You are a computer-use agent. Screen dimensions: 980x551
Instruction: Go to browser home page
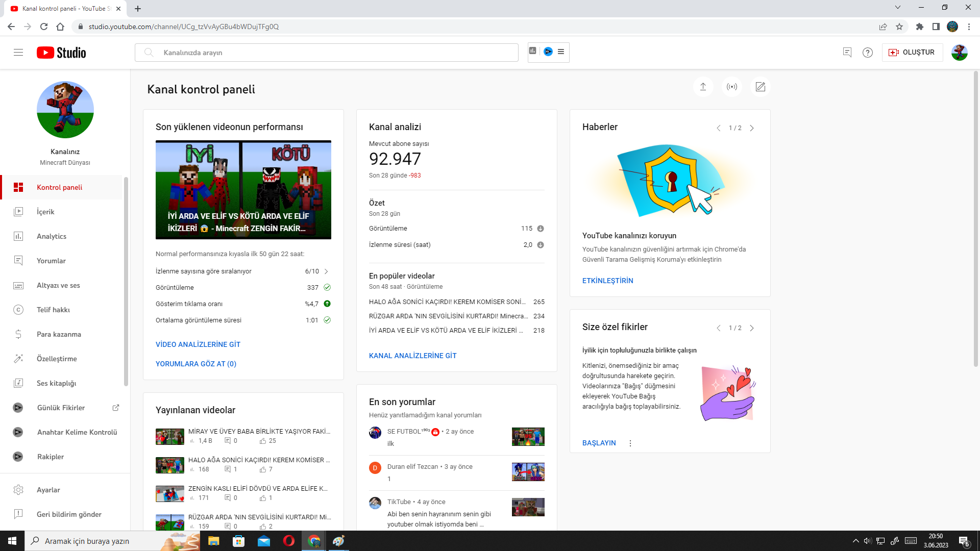(60, 27)
